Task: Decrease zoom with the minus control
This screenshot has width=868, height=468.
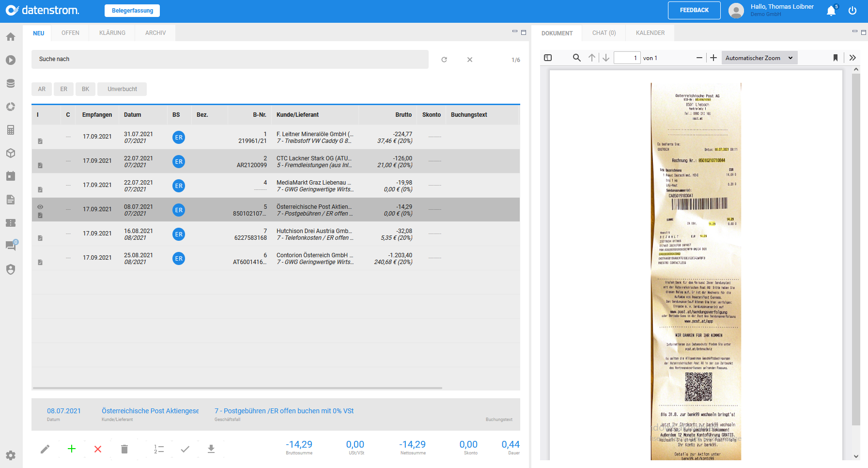Action: click(x=699, y=58)
